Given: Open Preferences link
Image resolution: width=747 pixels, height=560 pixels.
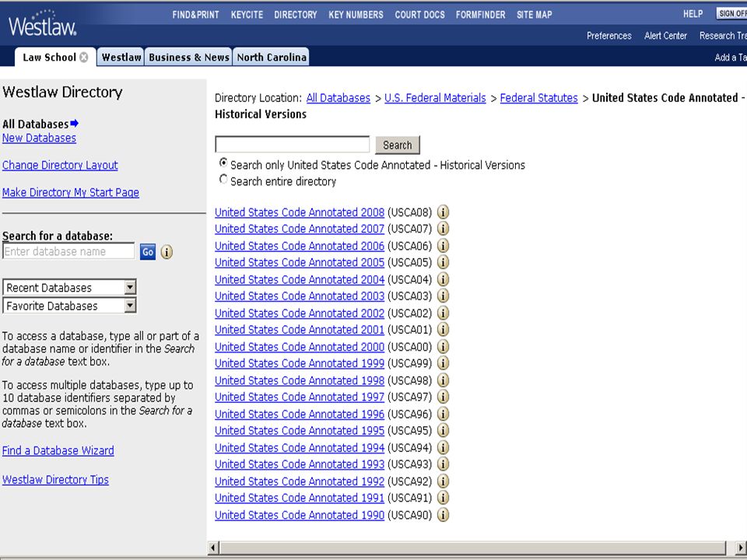Looking at the screenshot, I should tap(608, 36).
